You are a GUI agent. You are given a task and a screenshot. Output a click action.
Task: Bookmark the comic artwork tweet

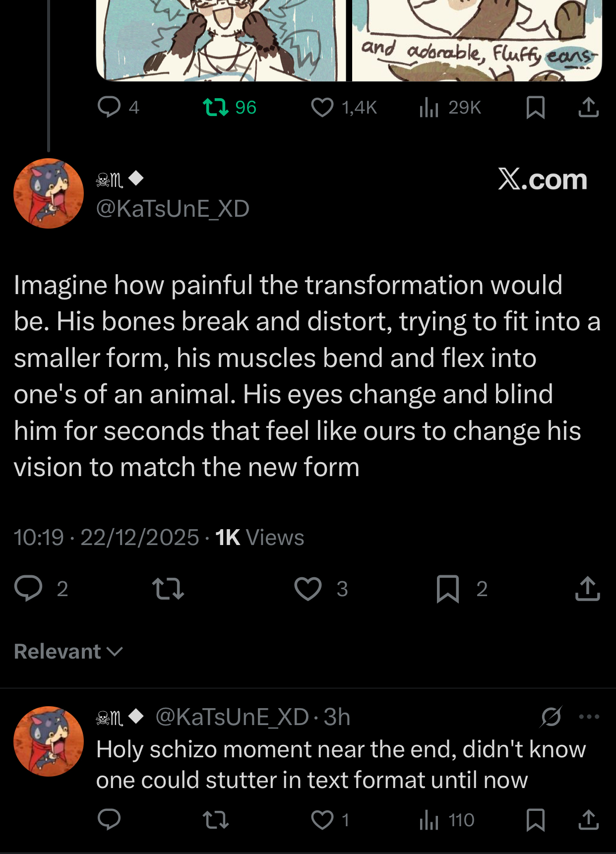coord(535,107)
